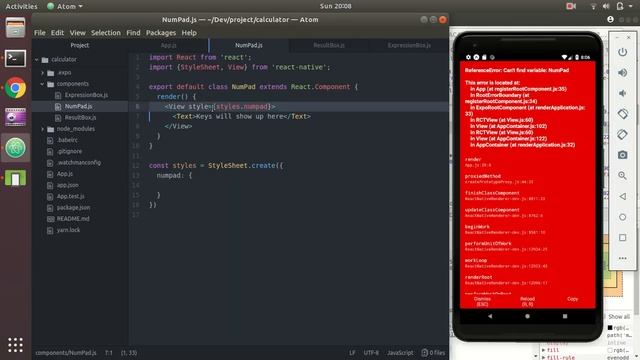Open .gitignore from project tree

click(x=69, y=151)
